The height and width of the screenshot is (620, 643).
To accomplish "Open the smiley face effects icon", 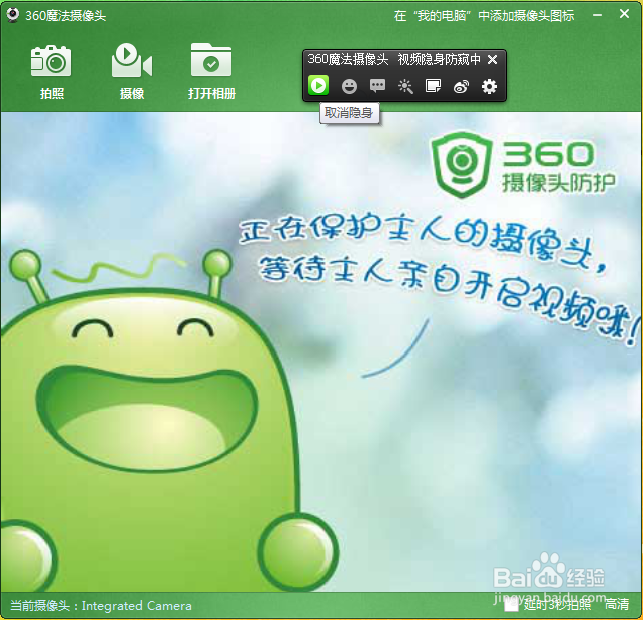I will coord(349,87).
